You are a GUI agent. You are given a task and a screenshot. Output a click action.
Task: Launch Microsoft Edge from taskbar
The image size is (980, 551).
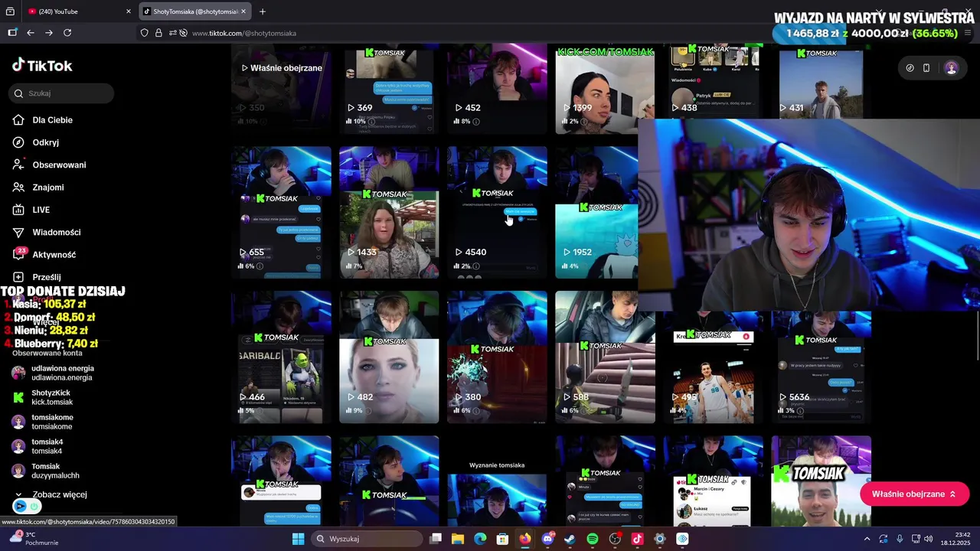(x=480, y=539)
